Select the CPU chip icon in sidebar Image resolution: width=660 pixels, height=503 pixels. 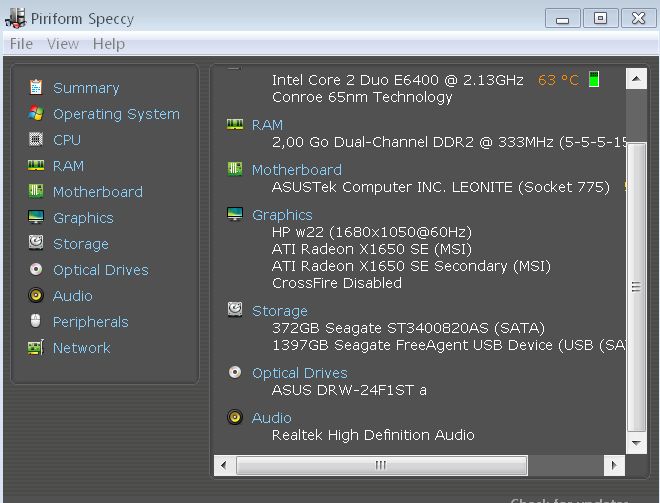[x=36, y=139]
